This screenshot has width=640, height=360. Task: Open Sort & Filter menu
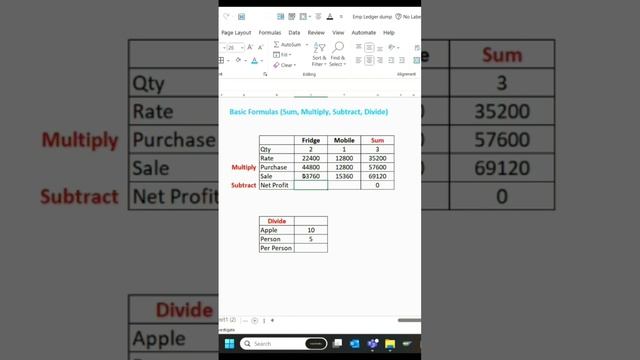[319, 54]
